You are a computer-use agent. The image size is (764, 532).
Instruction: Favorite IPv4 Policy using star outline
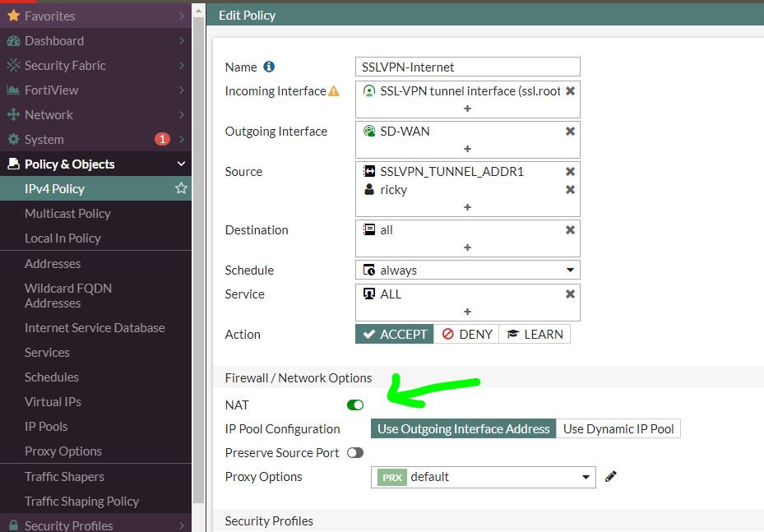(x=181, y=188)
